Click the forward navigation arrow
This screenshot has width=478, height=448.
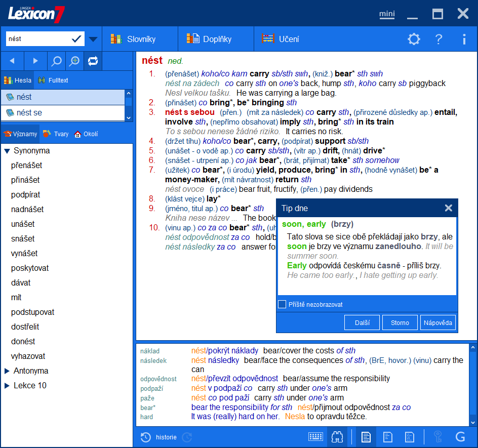tap(35, 61)
